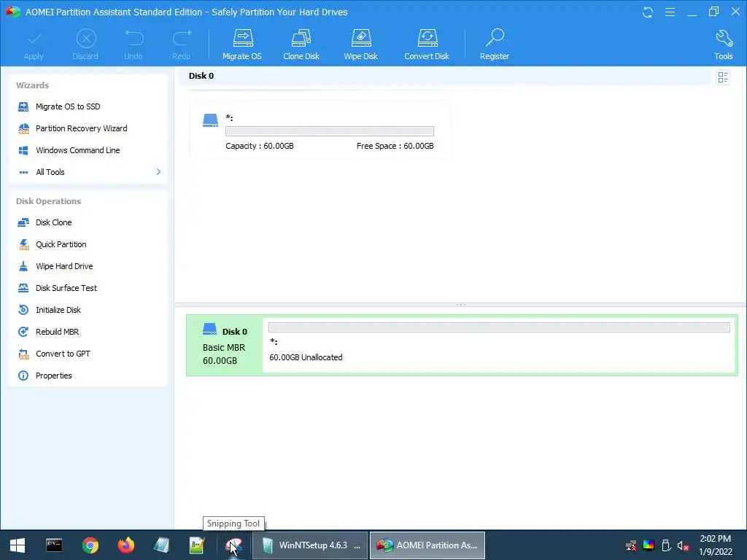
Task: Click the refresh icon in title bar
Action: click(648, 12)
